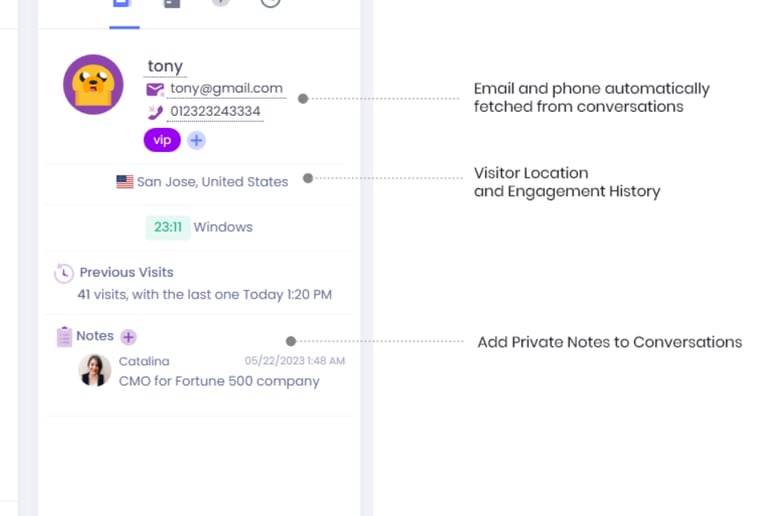Edit the phone number 012323243334
The image size is (768, 516).
point(215,111)
